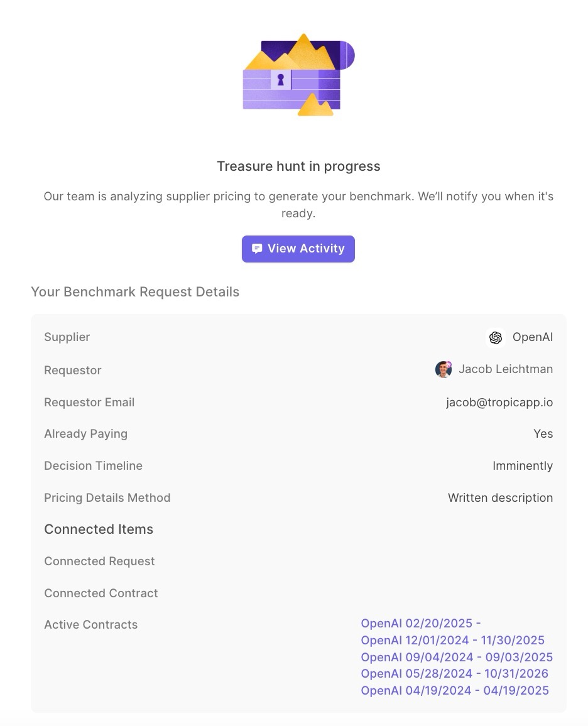The image size is (588, 726).
Task: Click the Written description value
Action: pos(501,498)
